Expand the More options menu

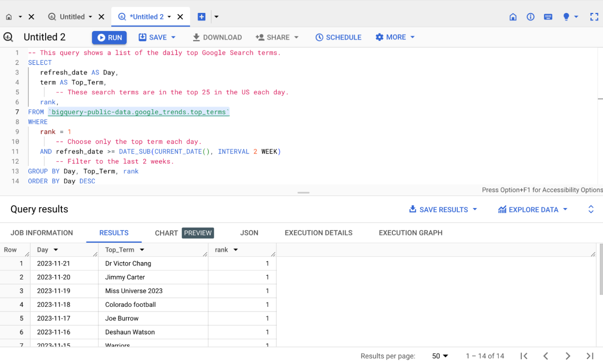click(395, 37)
